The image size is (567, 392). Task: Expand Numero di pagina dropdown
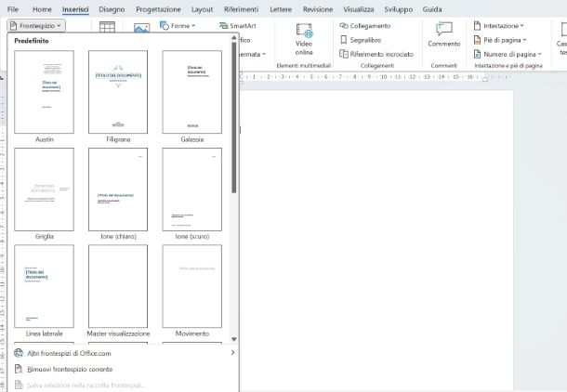point(510,54)
